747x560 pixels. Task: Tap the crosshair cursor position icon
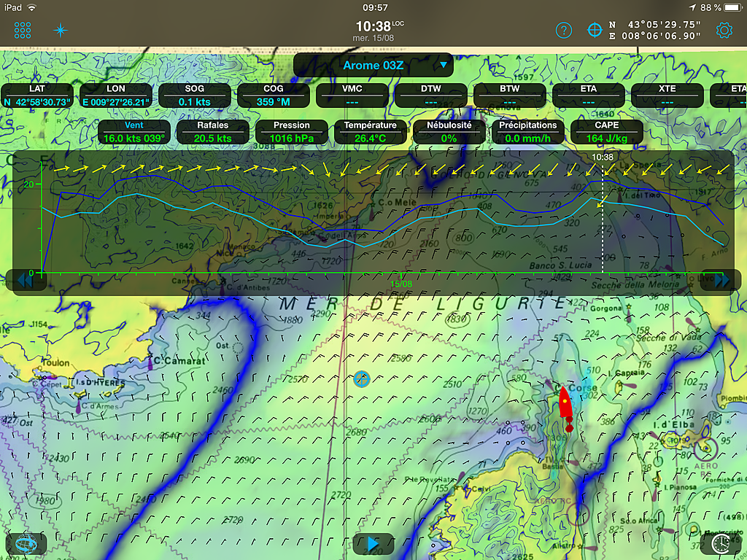[595, 31]
